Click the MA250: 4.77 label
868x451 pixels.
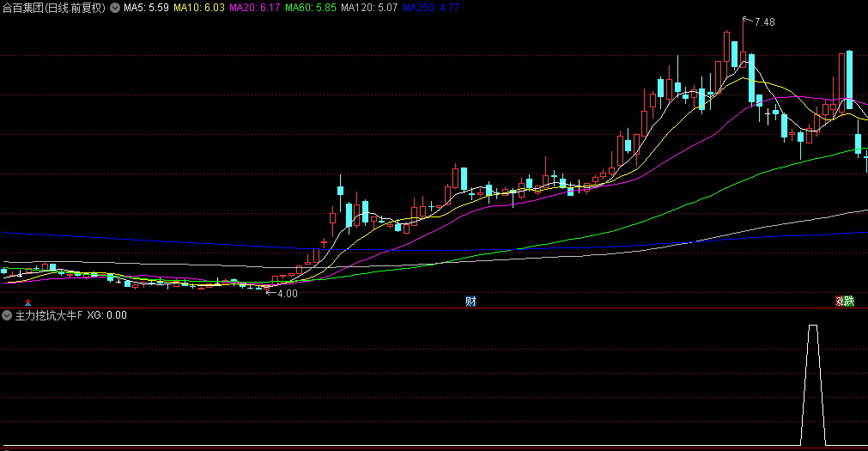(431, 8)
